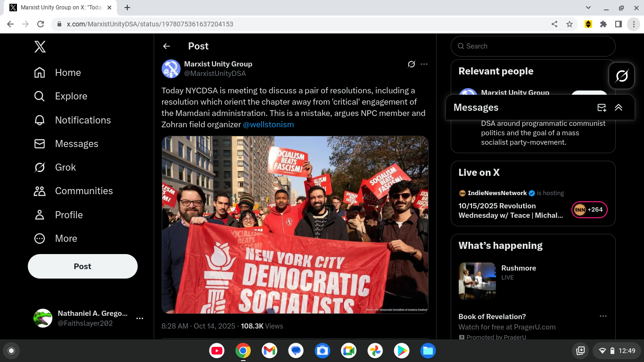Click the +264 listeners badge
This screenshot has height=362, width=644.
589,210
